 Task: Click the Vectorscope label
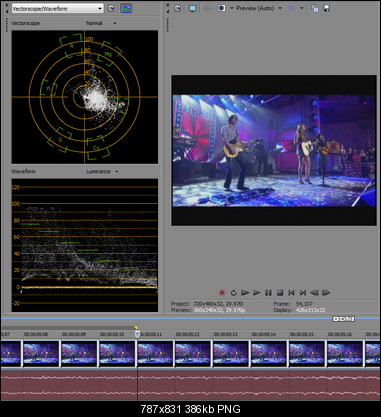click(25, 23)
